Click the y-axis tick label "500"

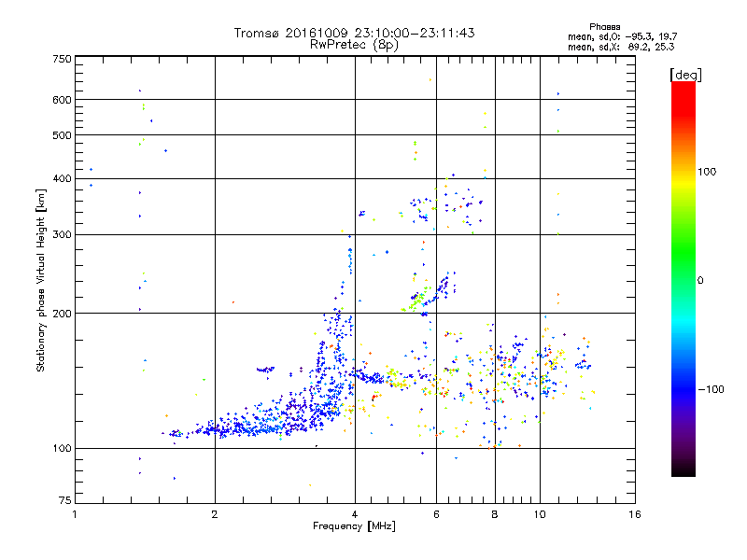62,135
